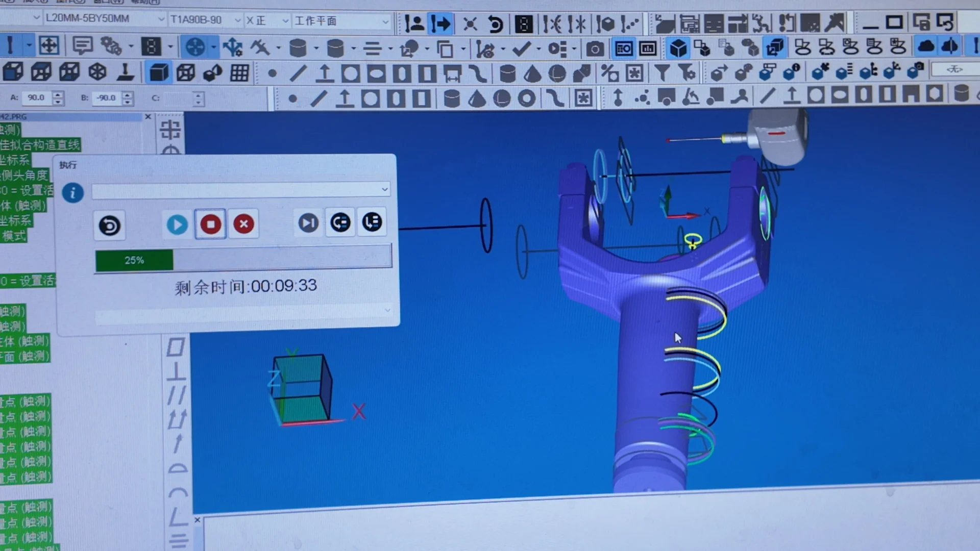Select the 测头角度 program line
Viewport: 980px width, 551px height.
(24, 176)
